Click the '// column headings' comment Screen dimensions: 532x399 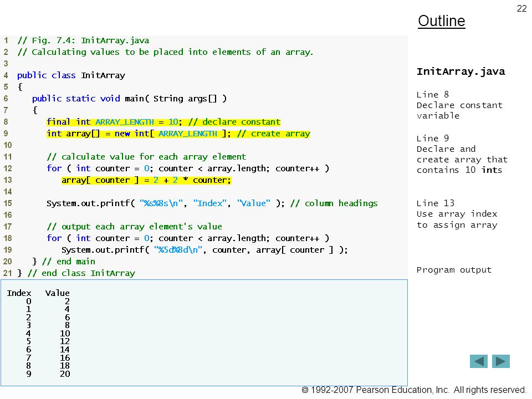tap(334, 203)
